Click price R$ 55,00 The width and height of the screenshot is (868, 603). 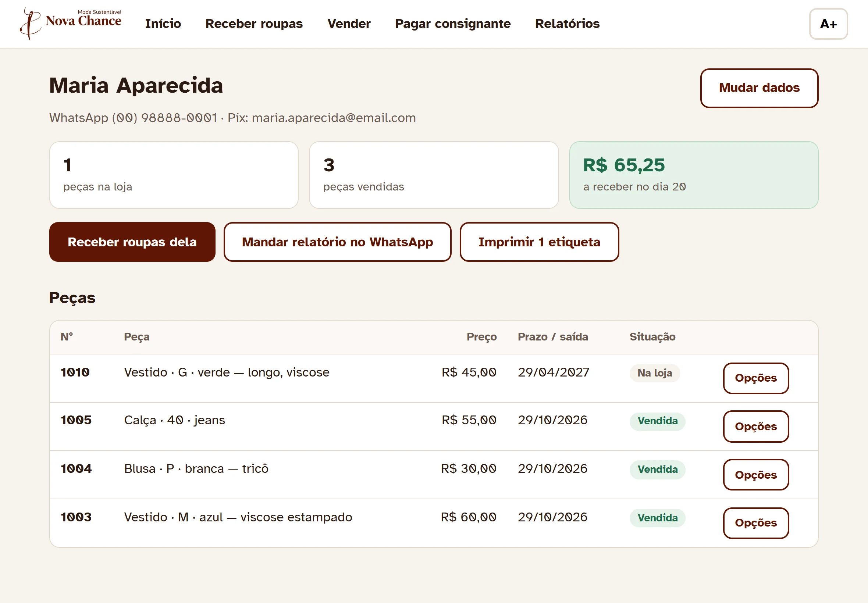click(x=469, y=420)
